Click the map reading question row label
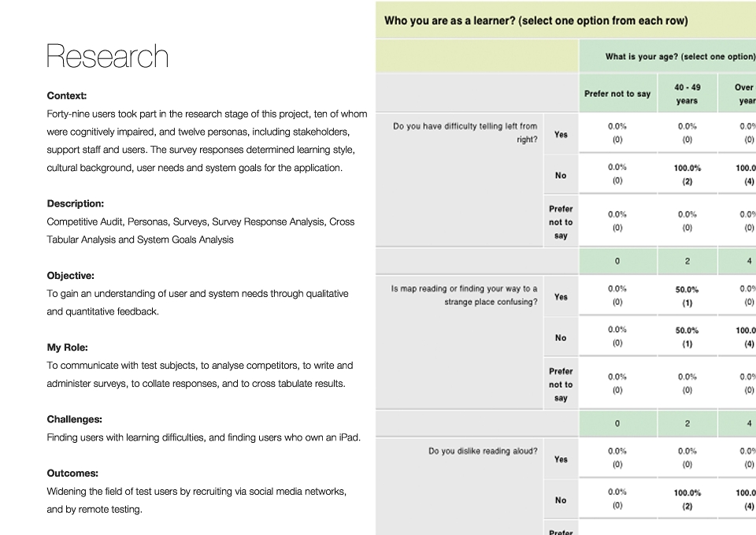 coord(464,295)
